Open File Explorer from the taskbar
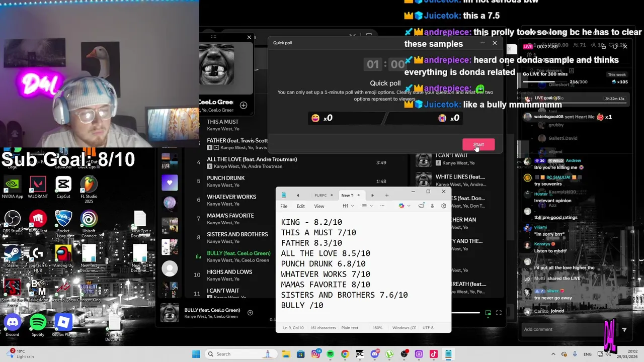This screenshot has height=362, width=644. tap(285, 354)
